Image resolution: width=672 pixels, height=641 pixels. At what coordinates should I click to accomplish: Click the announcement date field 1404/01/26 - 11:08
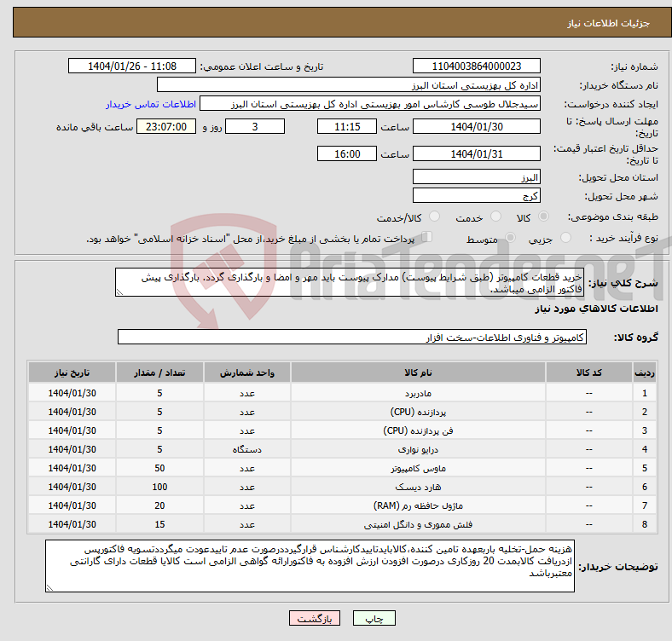click(132, 66)
